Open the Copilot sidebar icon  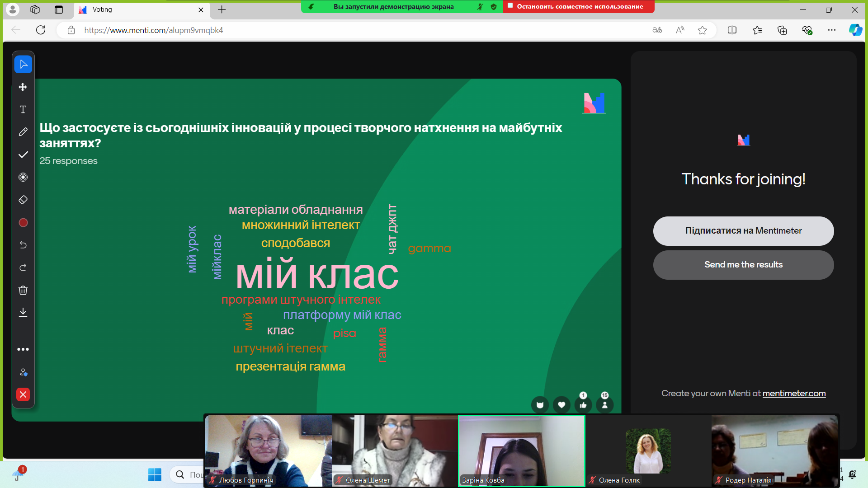pos(855,30)
